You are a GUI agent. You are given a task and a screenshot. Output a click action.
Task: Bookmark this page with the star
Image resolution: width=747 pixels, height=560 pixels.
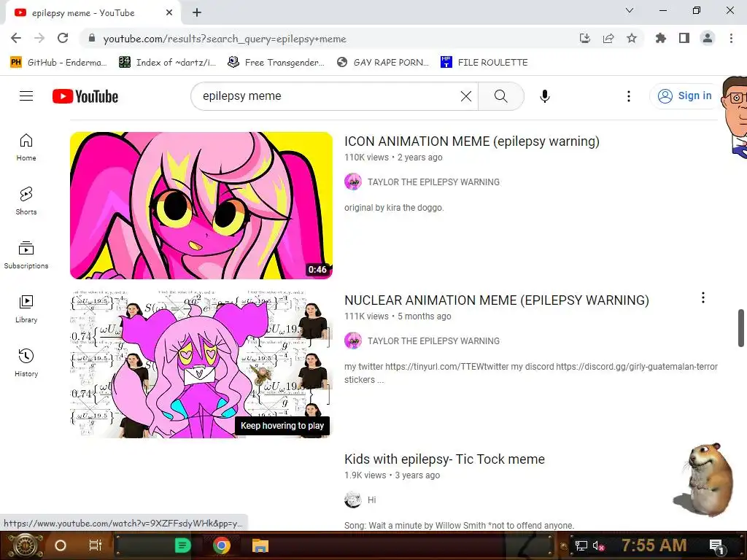(x=632, y=38)
